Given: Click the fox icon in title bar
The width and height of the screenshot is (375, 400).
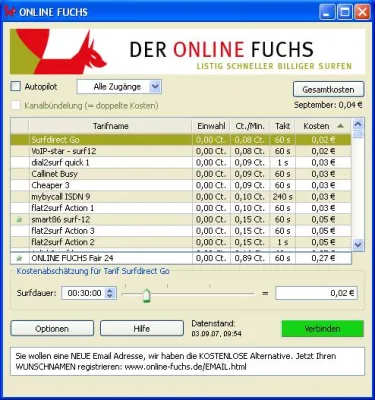Looking at the screenshot, I should pyautogui.click(x=10, y=12).
